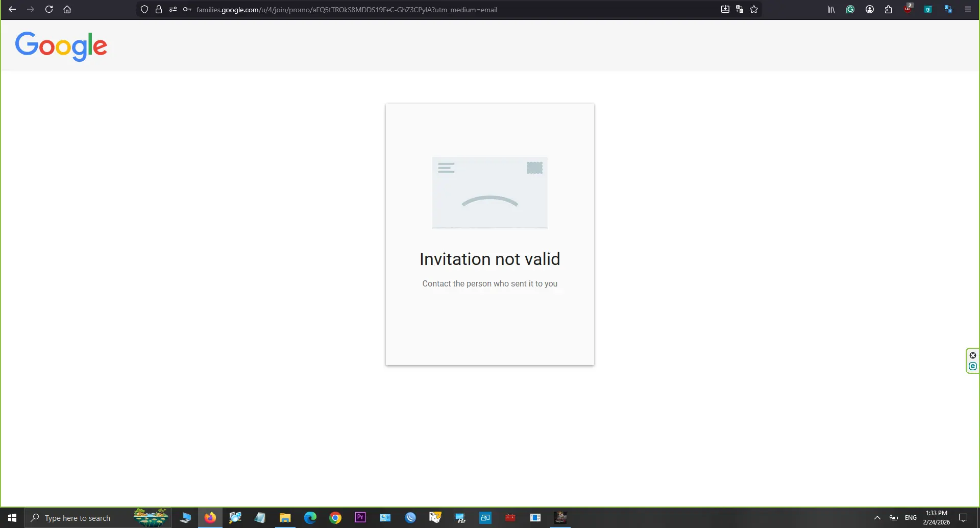Click the 'Type here to search' taskbar box
The width and height of the screenshot is (980, 528).
coord(98,518)
